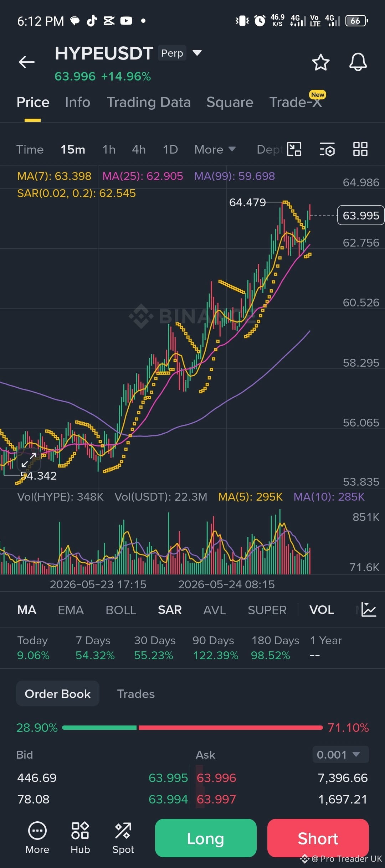Open price alert bell
The width and height of the screenshot is (385, 868).
coord(358,62)
